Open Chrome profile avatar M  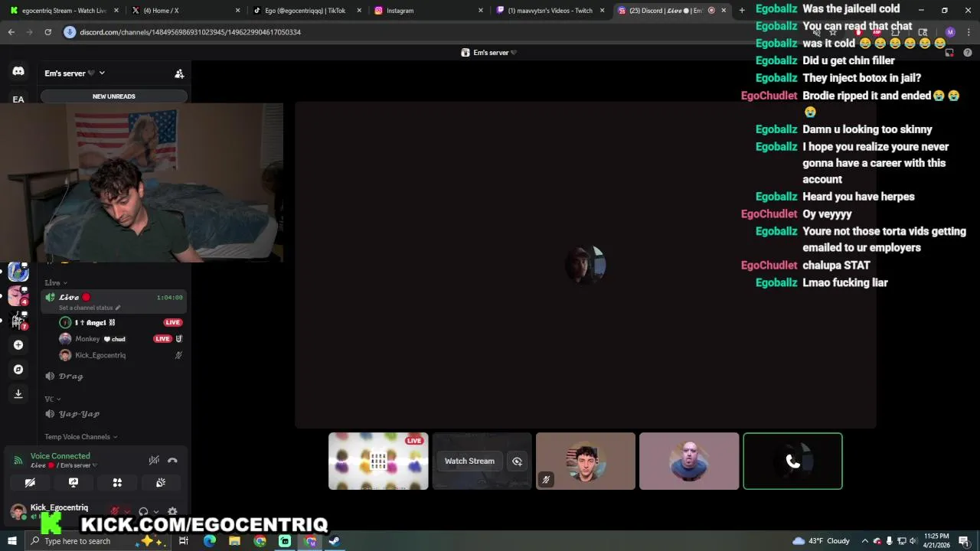pyautogui.click(x=950, y=32)
